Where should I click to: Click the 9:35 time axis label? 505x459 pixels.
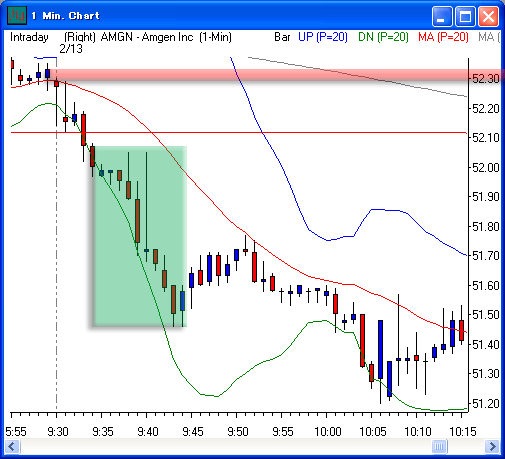103,432
